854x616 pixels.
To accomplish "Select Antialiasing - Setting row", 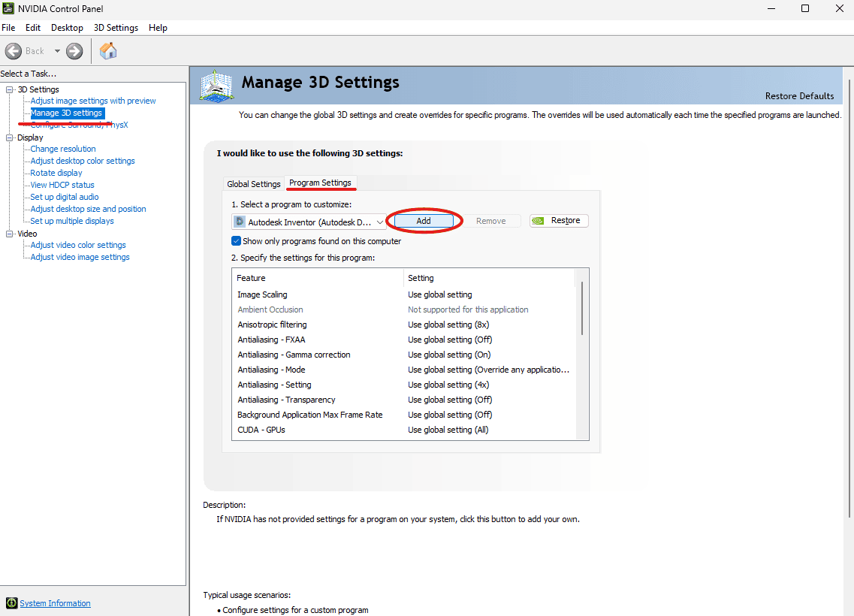I will point(403,385).
